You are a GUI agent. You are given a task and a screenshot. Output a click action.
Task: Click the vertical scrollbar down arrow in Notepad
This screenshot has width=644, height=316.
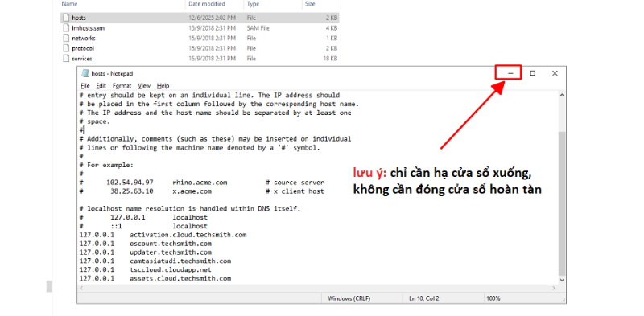pyautogui.click(x=562, y=280)
